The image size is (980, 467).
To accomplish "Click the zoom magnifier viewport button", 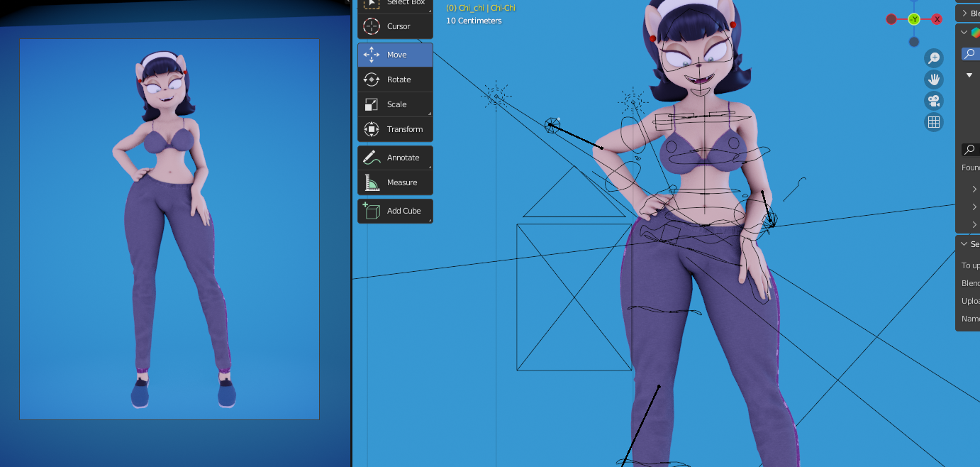I will [x=934, y=58].
